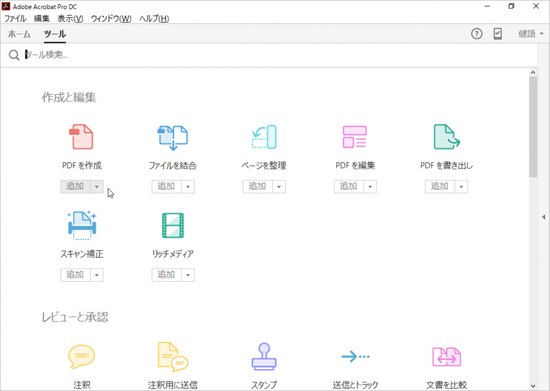
Task: Open the 注釈 comment tool icon
Action: coord(81,356)
